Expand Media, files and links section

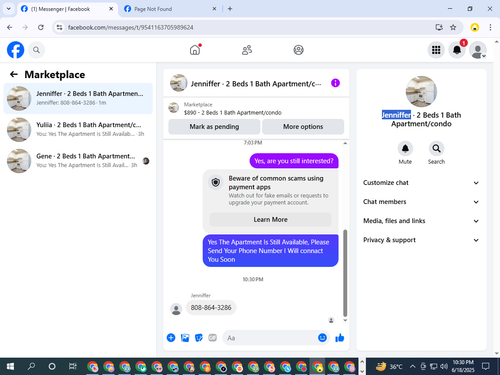tap(421, 221)
